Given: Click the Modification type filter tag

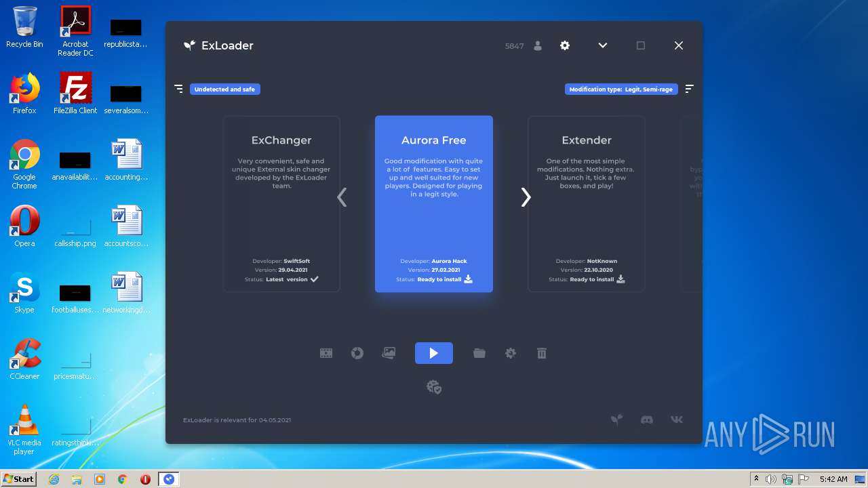Looking at the screenshot, I should pyautogui.click(x=621, y=89).
